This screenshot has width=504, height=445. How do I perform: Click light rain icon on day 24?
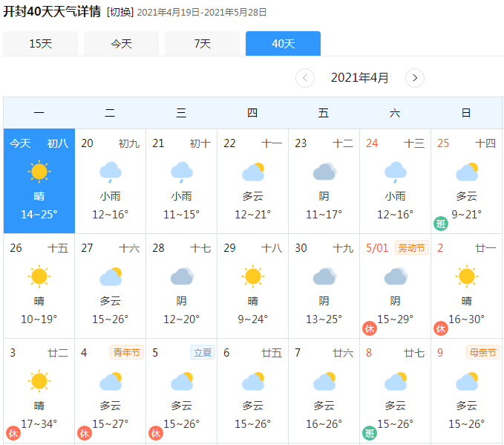click(396, 172)
